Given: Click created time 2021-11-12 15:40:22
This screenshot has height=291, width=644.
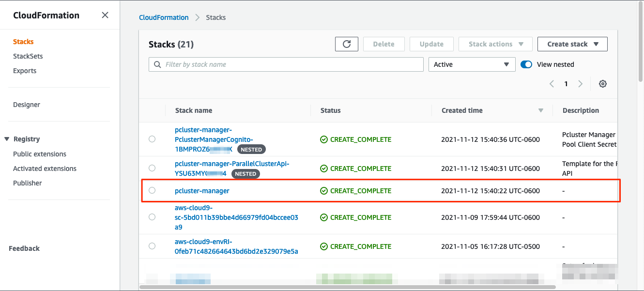Looking at the screenshot, I should (x=491, y=191).
